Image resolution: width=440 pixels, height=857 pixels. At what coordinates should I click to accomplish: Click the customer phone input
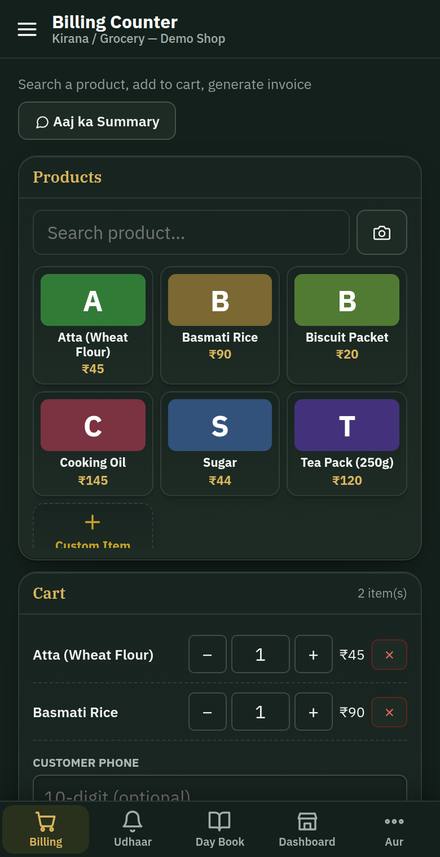[x=220, y=789]
